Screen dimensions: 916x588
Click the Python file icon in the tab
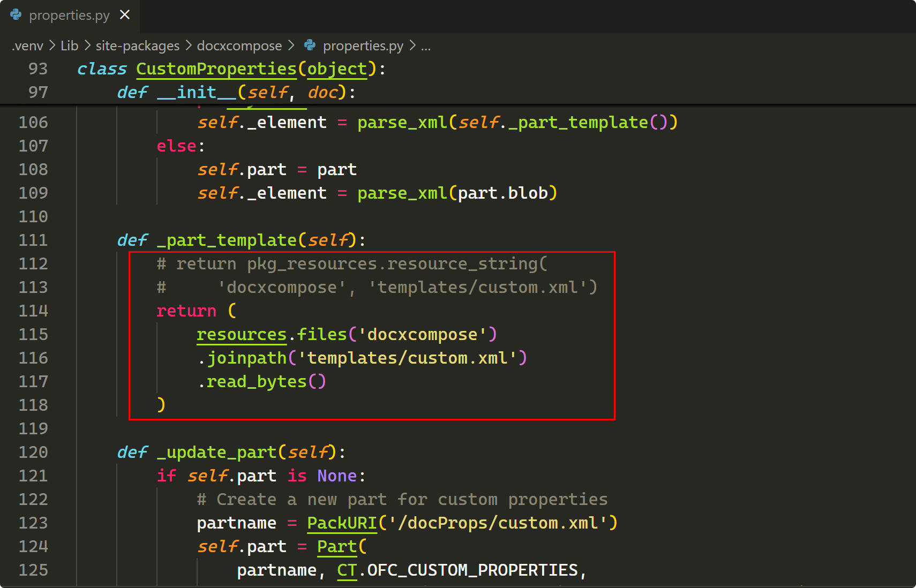pyautogui.click(x=16, y=15)
